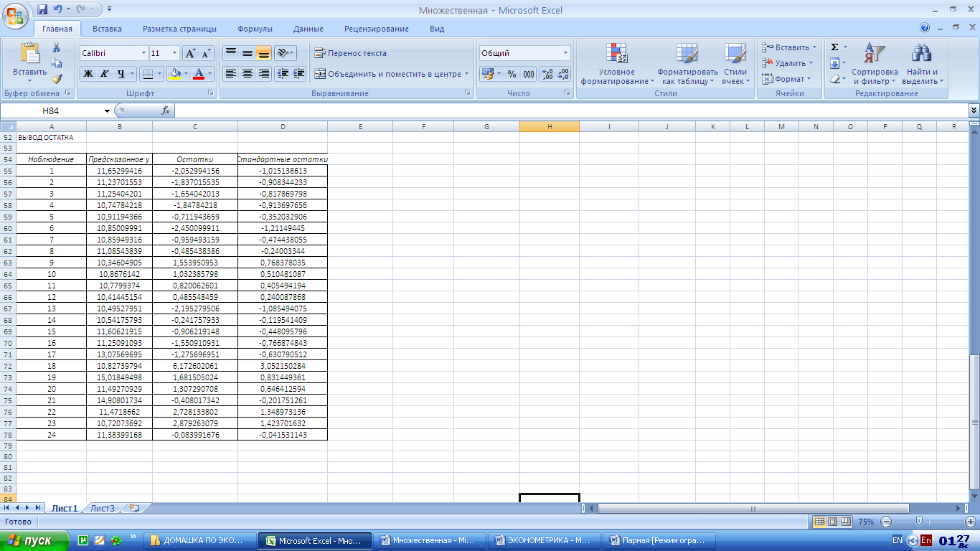Apply the yellow fill color bucket
The height and width of the screenshot is (551, 980).
tap(174, 73)
